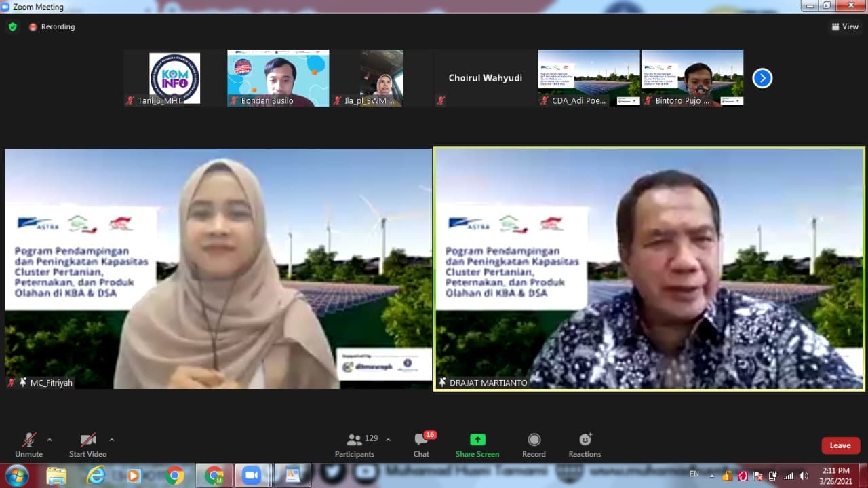The height and width of the screenshot is (488, 868).
Task: Click the Recording indicator at top left
Action: 52,26
